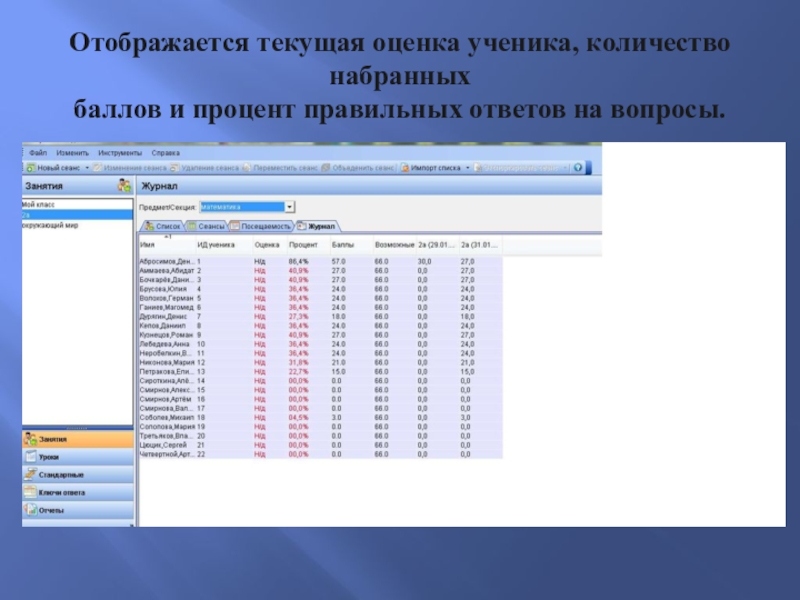Sort by the Возможные column header

394,245
